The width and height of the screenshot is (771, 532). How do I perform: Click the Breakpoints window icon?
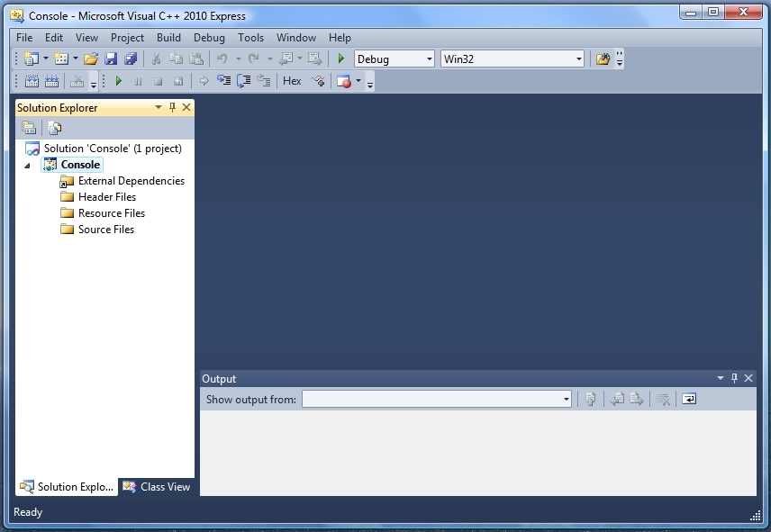point(343,81)
